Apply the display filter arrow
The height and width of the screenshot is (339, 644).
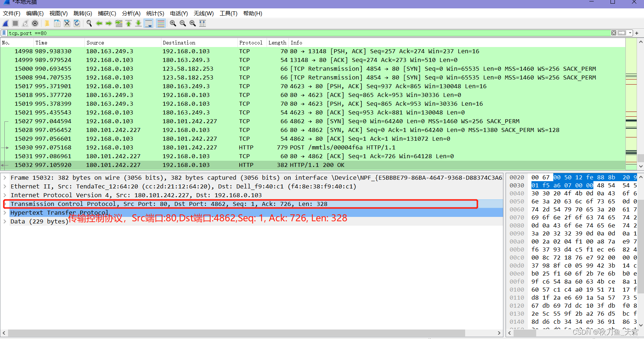pyautogui.click(x=622, y=33)
